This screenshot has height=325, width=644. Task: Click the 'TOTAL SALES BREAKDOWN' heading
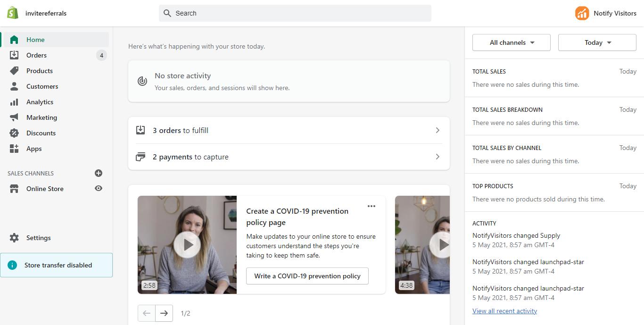click(x=507, y=109)
